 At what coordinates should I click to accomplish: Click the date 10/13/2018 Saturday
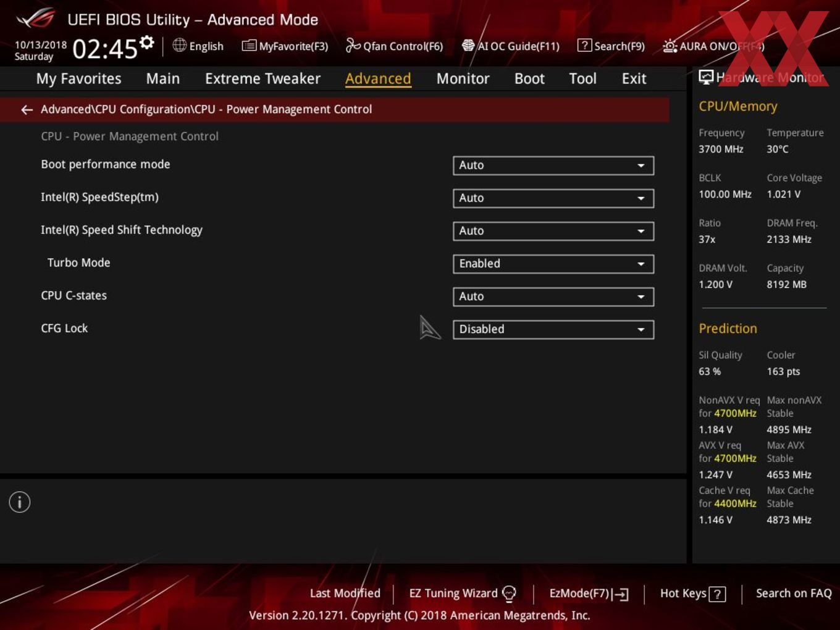point(40,51)
